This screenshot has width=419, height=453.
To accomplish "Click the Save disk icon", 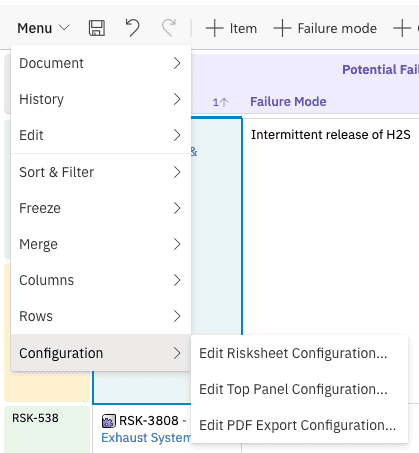I will pos(97,28).
